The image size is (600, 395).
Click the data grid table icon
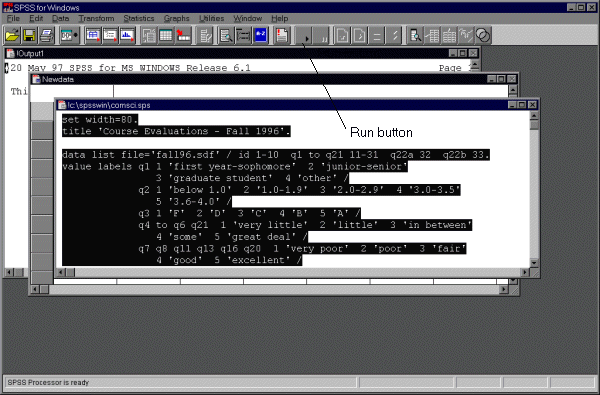pyautogui.click(x=166, y=36)
